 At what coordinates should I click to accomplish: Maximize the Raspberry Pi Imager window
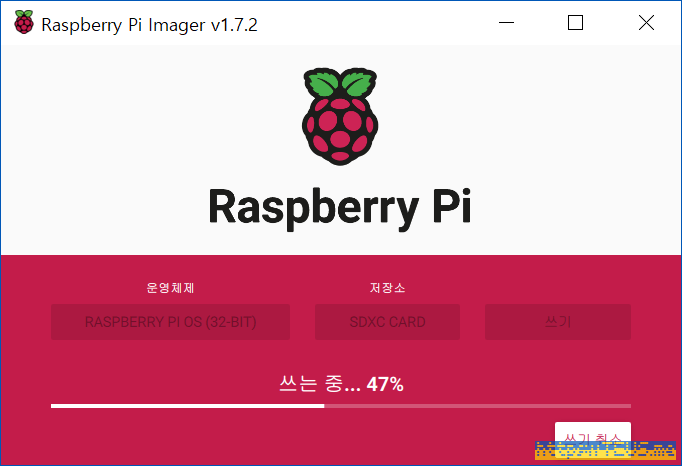click(575, 23)
